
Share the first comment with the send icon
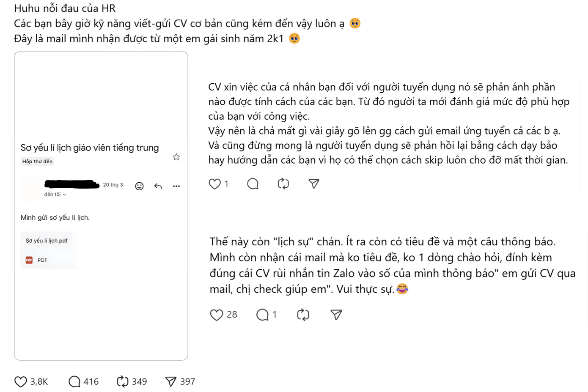coord(313,184)
